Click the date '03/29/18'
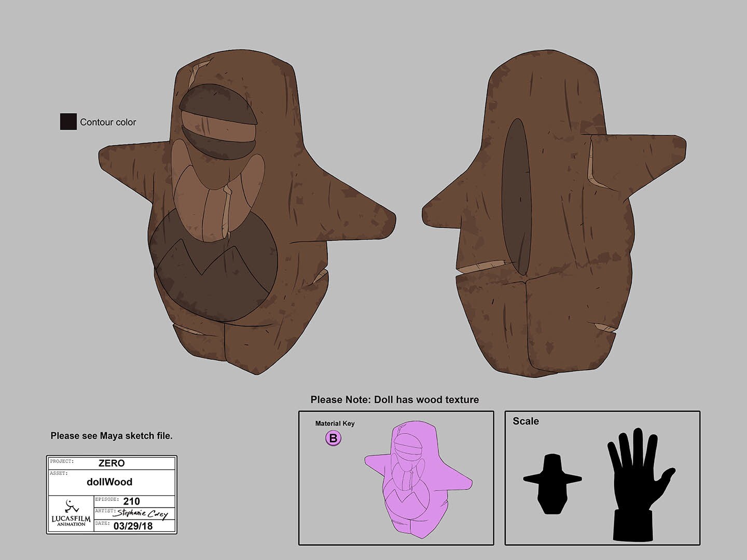Viewport: 747px width, 560px height. (133, 526)
